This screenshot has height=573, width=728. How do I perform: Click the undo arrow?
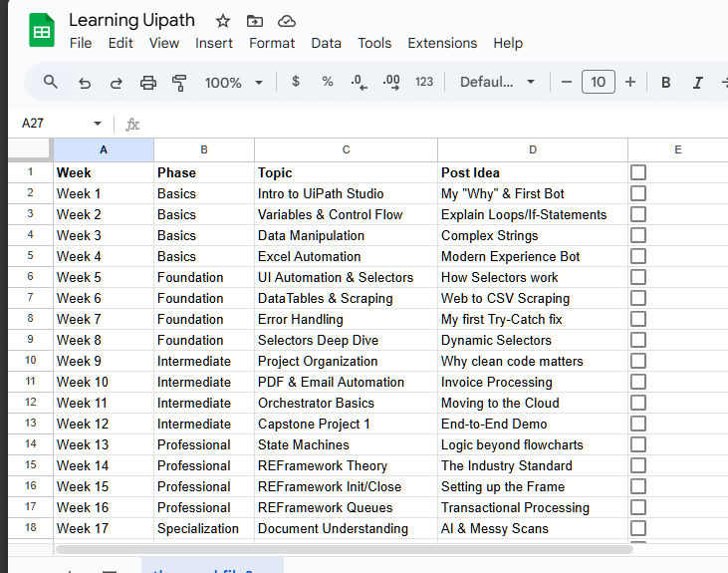(85, 83)
